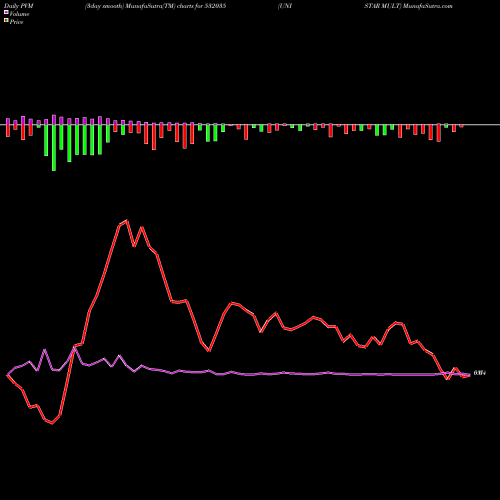Click the 'Daily PVM' title text

click(x=19, y=6)
